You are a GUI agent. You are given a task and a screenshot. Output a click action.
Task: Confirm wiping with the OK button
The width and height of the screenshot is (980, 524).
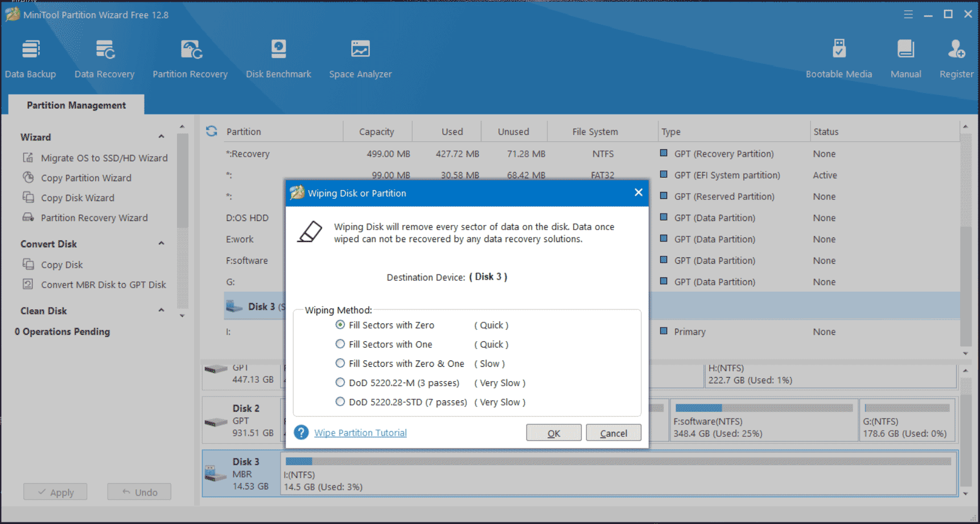(554, 433)
